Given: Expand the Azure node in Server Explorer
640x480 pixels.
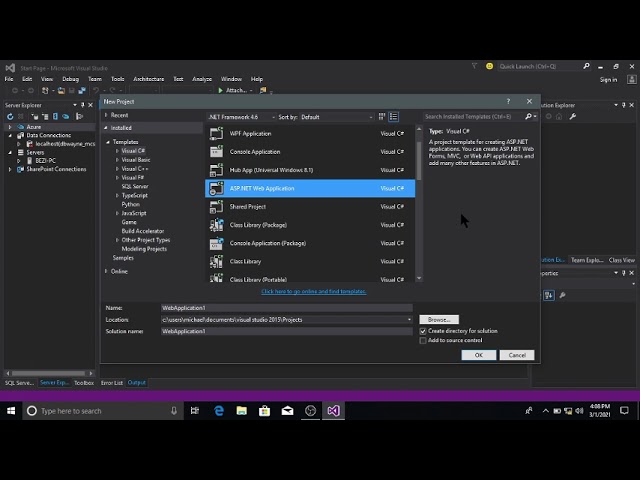Looking at the screenshot, I should coord(10,127).
